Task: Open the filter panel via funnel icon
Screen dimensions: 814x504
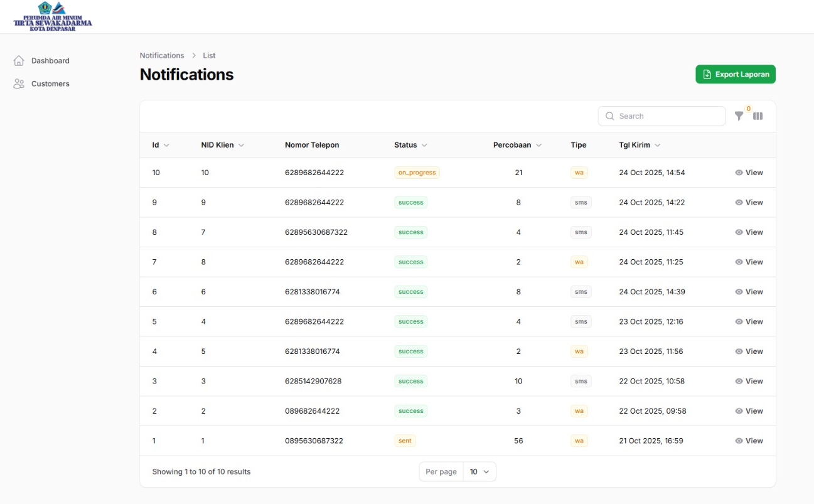Action: pos(739,116)
